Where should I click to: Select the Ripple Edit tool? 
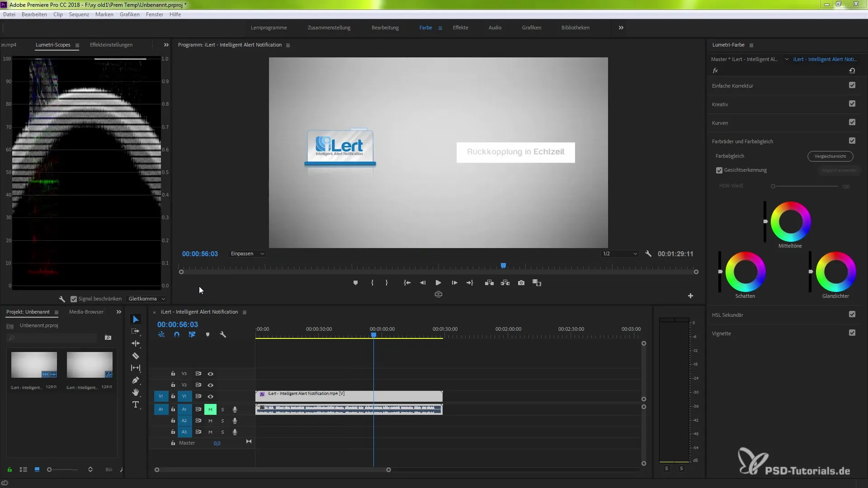(136, 343)
